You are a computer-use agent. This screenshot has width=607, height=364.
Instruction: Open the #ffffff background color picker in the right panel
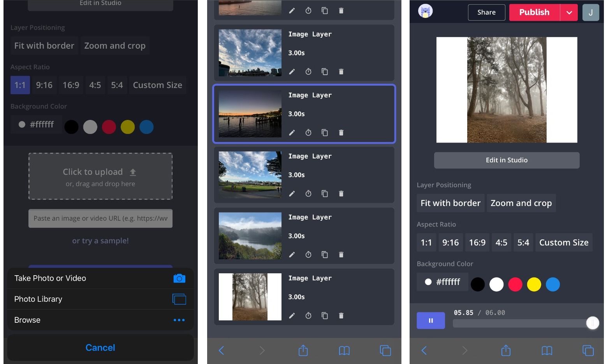click(442, 282)
